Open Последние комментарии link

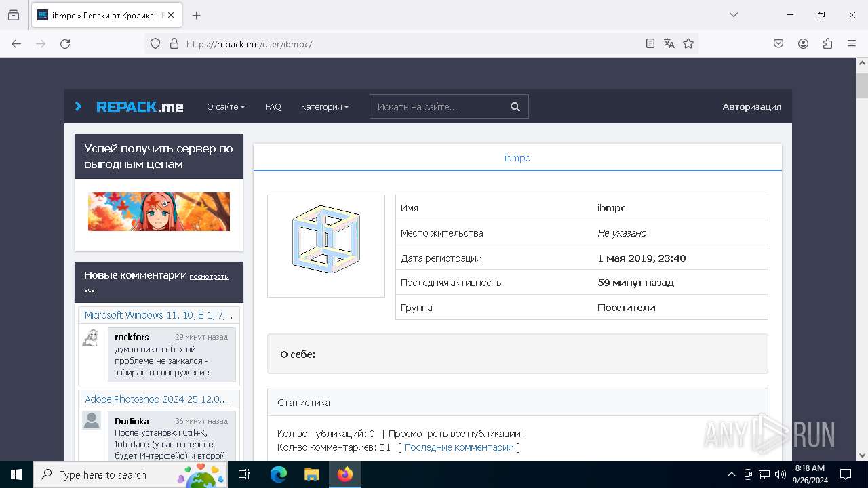[x=459, y=447]
